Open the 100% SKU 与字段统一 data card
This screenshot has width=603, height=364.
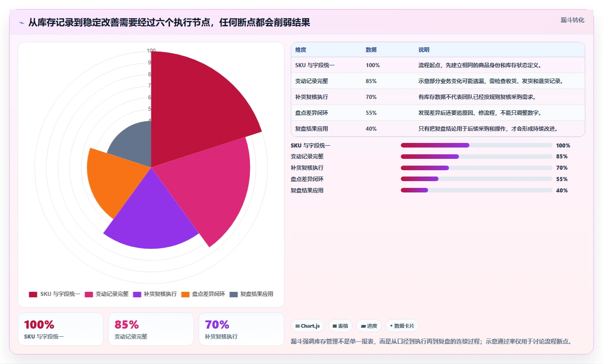60,329
